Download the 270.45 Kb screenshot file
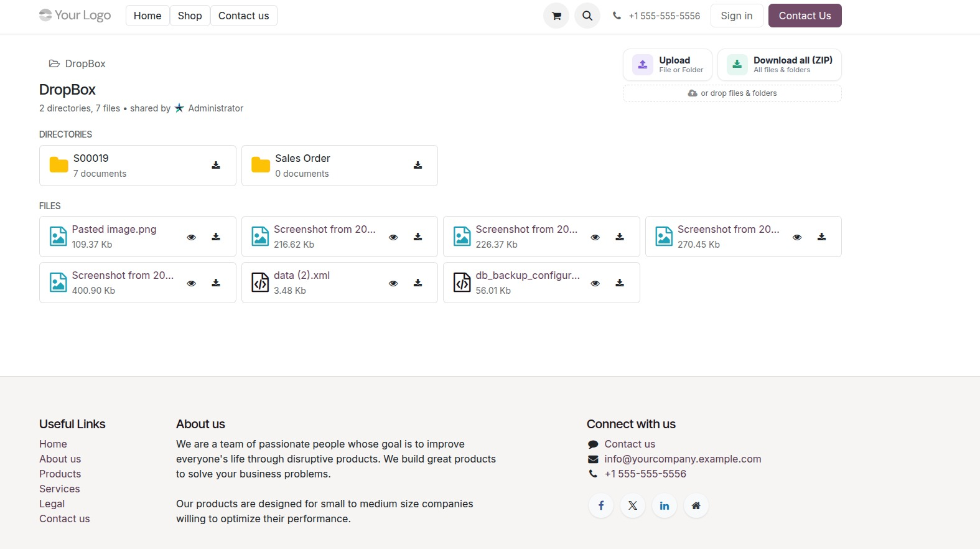 tap(822, 237)
